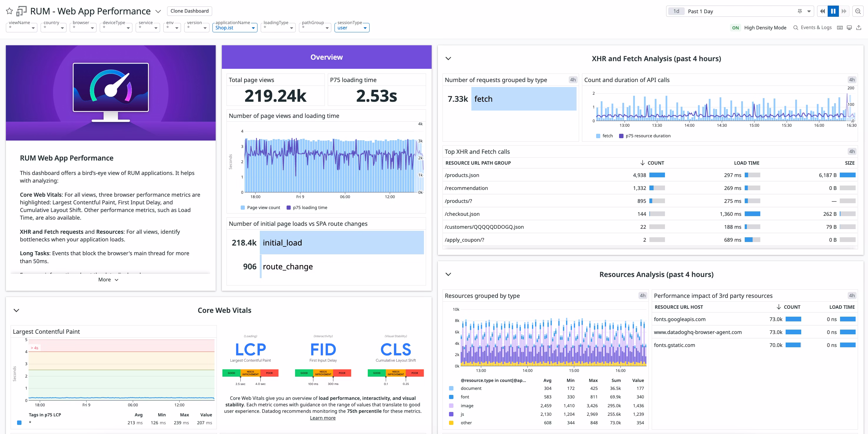Pause live data updates with the pause icon
This screenshot has height=434, width=868.
click(833, 11)
